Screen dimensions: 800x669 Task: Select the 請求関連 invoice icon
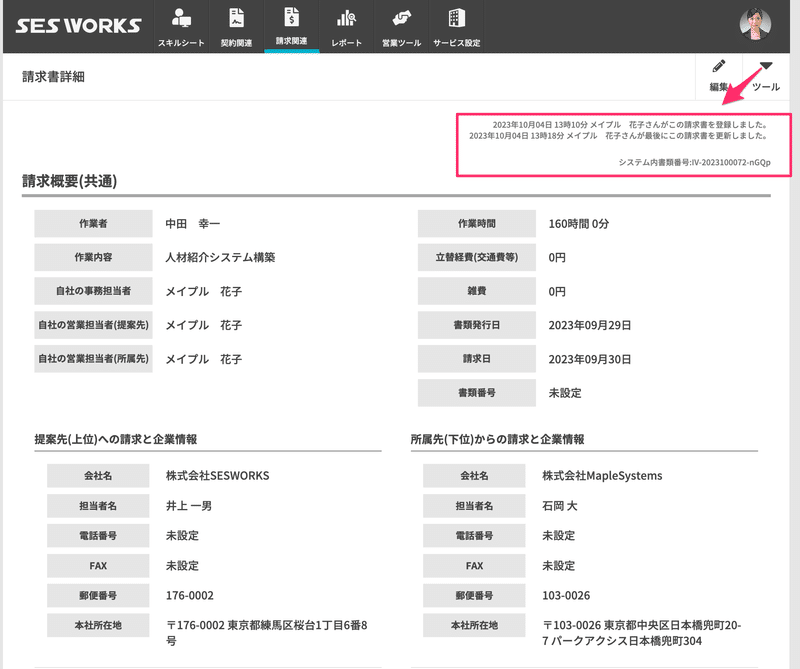pyautogui.click(x=291, y=17)
